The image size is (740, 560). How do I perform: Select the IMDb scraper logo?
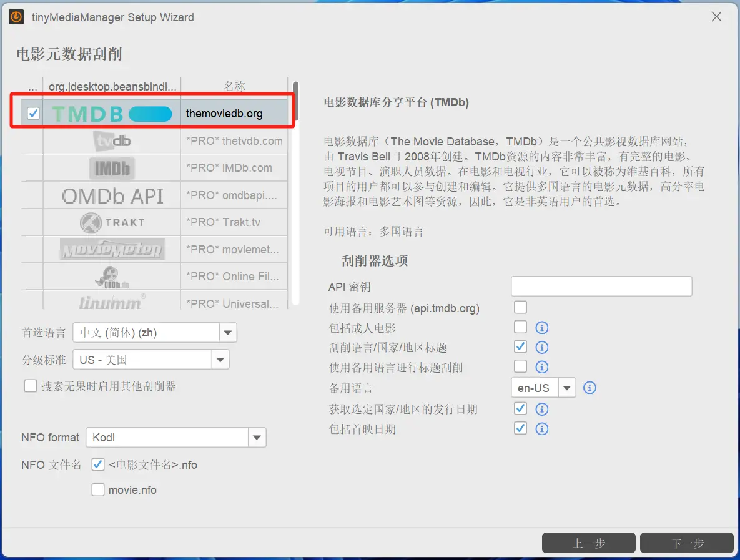(x=112, y=167)
